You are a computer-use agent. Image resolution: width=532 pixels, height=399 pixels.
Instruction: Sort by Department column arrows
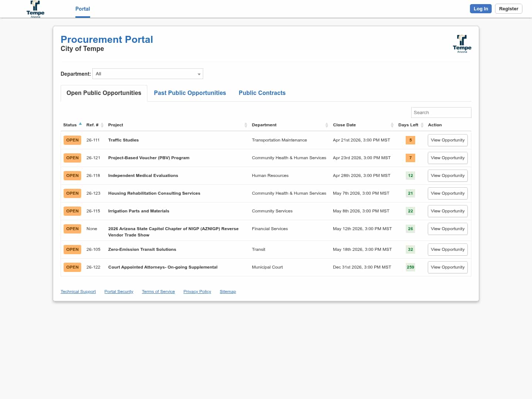pyautogui.click(x=327, y=125)
